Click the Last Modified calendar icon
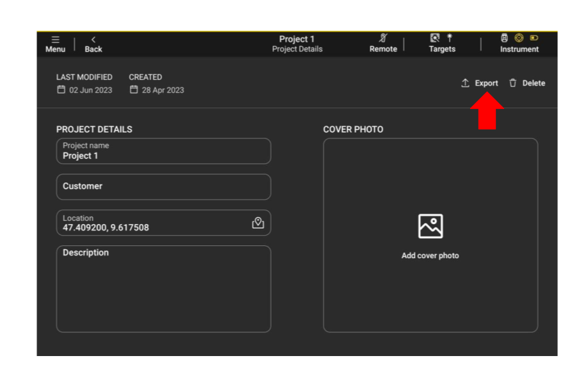 pyautogui.click(x=61, y=90)
